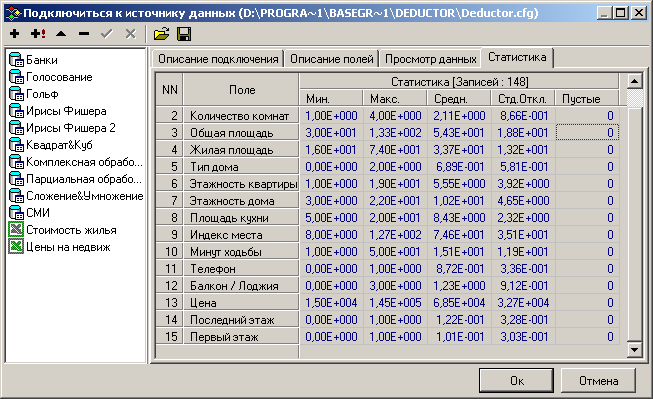Click the add with exclamation mark icon

38,34
